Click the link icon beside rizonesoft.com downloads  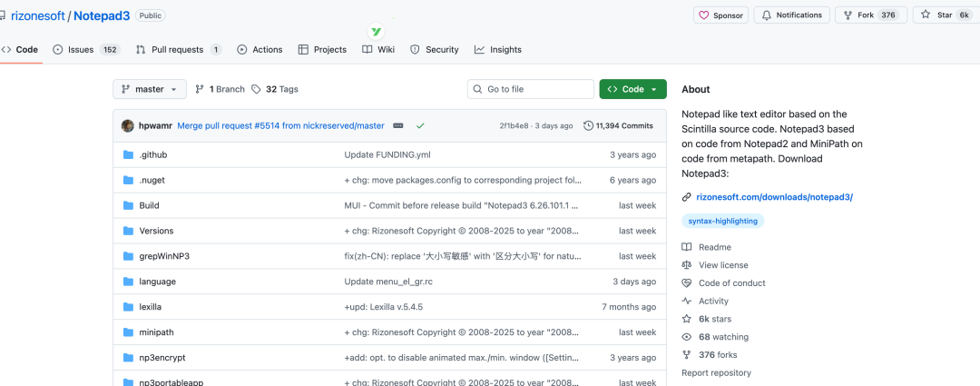tap(687, 197)
